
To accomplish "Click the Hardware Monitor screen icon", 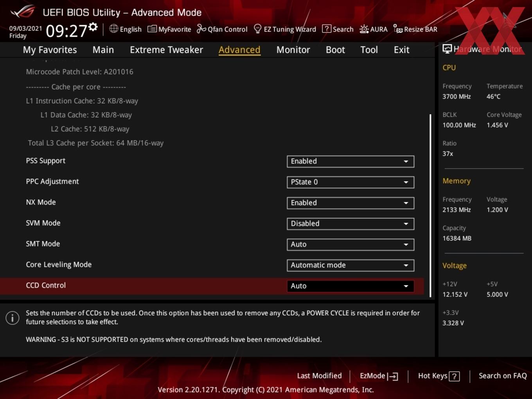I will pyautogui.click(x=447, y=49).
